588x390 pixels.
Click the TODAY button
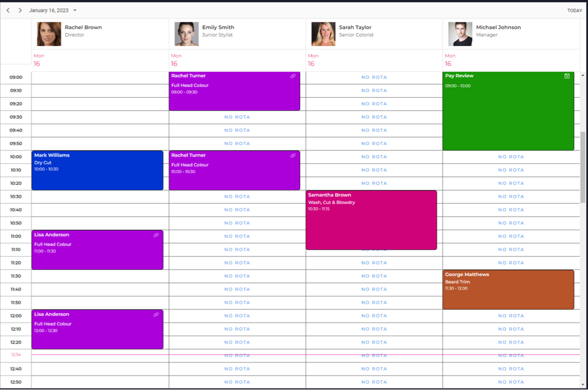(x=574, y=10)
